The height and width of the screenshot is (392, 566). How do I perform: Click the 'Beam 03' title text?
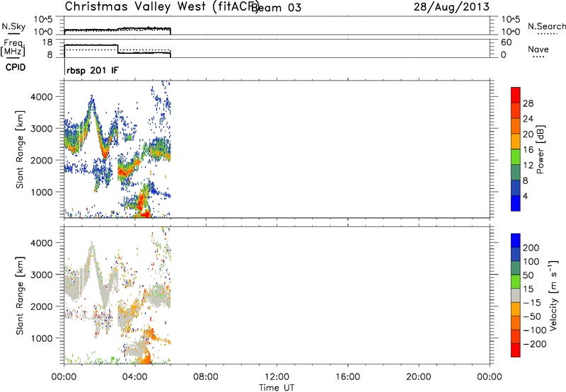(x=277, y=8)
